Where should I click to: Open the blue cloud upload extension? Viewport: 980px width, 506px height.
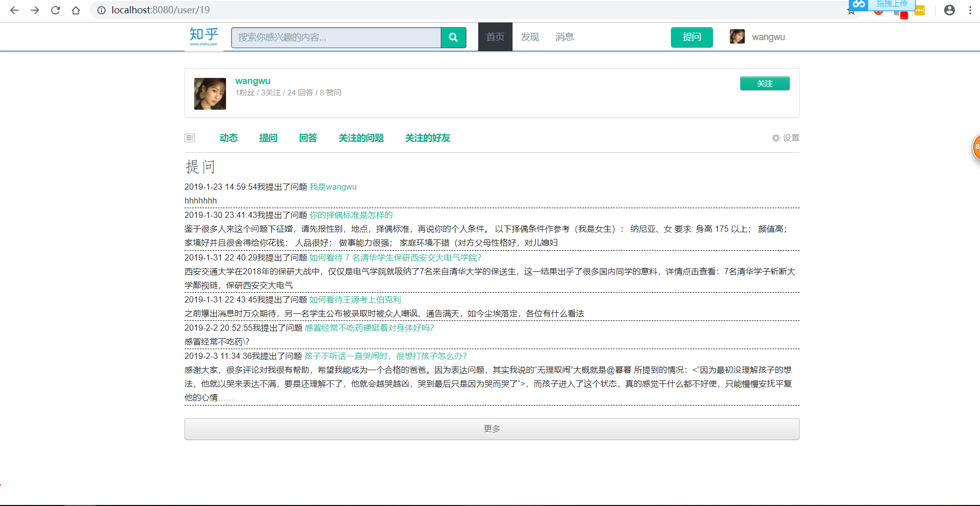[x=882, y=4]
